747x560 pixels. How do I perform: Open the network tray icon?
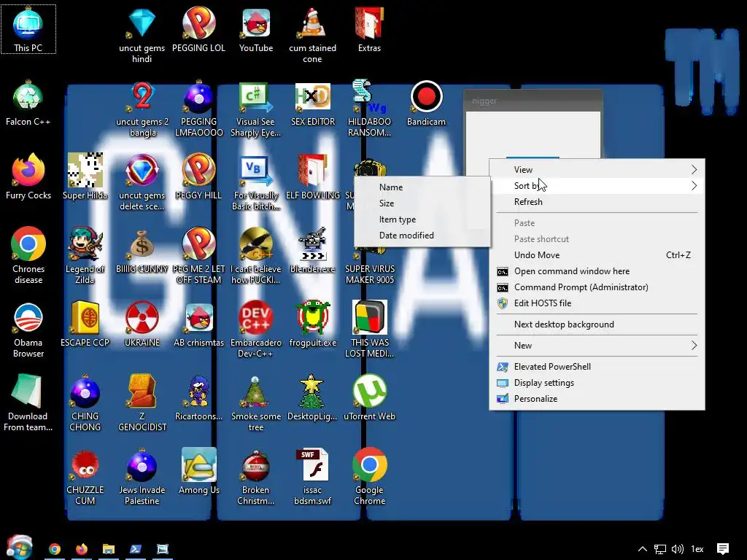pos(659,549)
